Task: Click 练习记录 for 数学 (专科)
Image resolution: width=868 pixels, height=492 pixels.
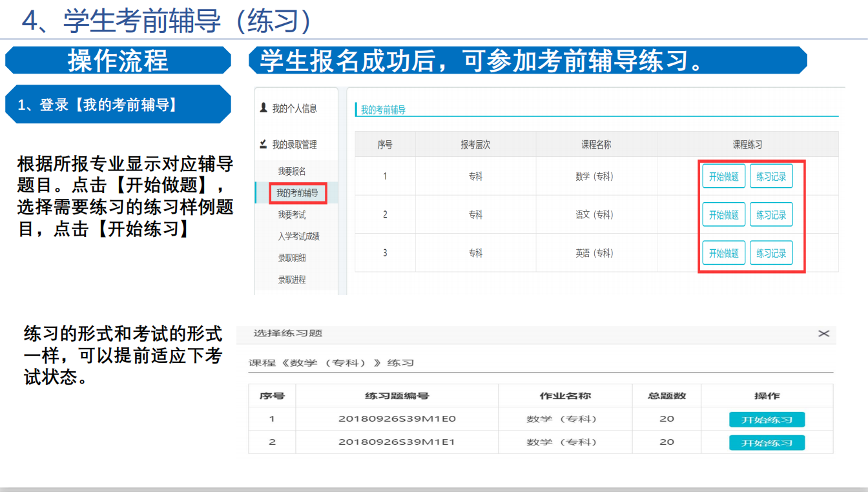Action: [x=771, y=176]
